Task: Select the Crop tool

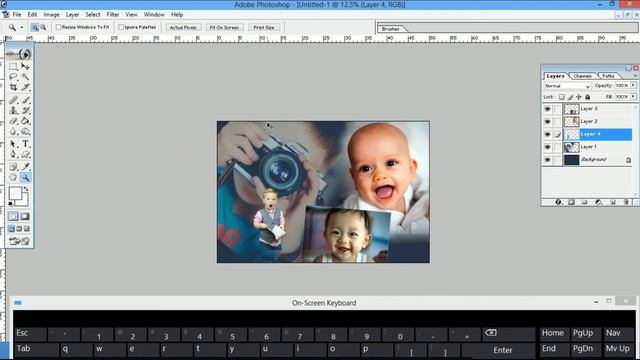Action: (x=13, y=87)
